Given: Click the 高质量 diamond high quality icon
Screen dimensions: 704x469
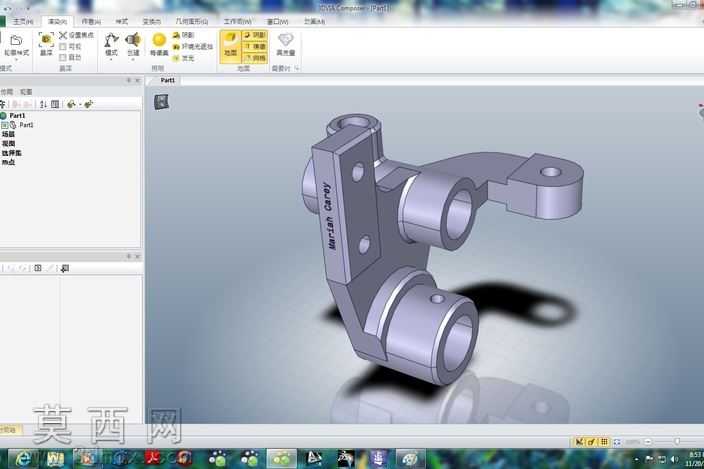Looking at the screenshot, I should 286,40.
